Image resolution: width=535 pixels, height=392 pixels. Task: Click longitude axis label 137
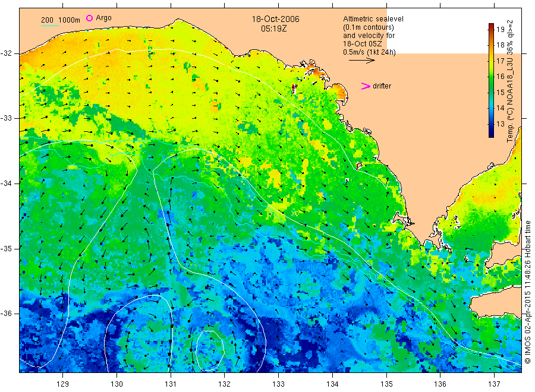[495, 384]
